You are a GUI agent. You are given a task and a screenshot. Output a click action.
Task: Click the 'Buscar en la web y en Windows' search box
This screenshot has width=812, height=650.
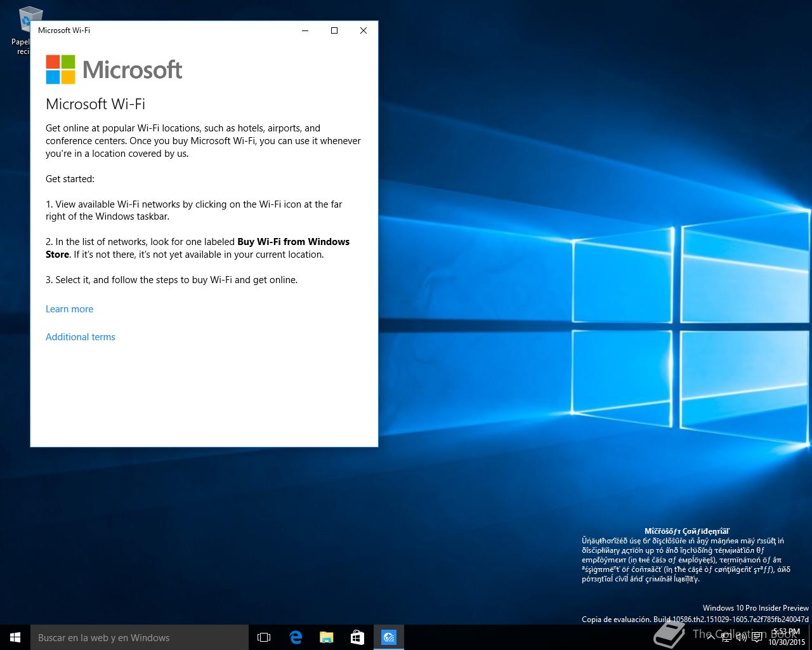click(x=140, y=637)
